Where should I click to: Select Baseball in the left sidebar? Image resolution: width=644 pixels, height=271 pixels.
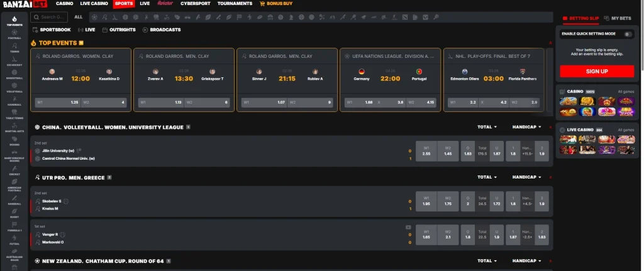(14, 201)
